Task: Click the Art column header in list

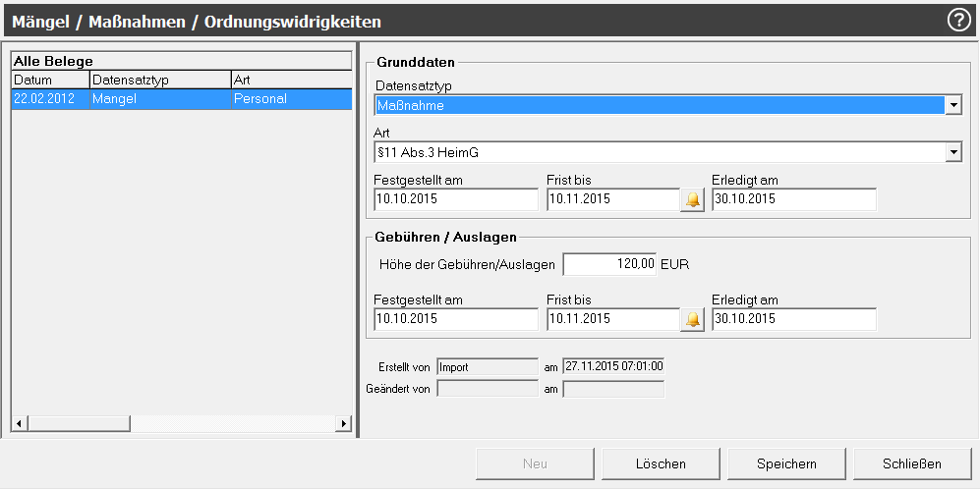Action: 290,80
